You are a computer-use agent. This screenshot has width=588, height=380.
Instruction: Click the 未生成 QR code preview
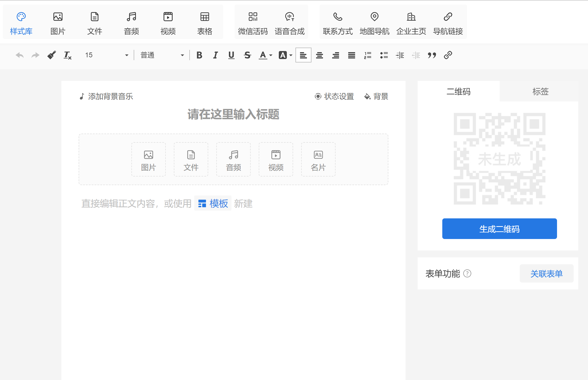(x=499, y=159)
